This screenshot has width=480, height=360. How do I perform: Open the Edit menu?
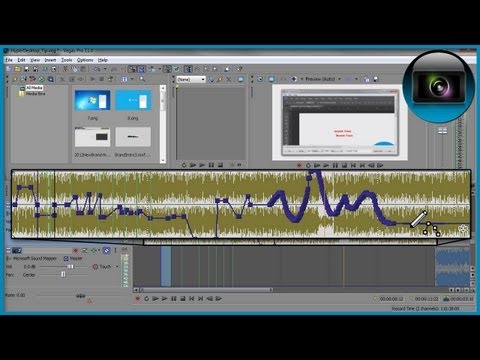21,60
